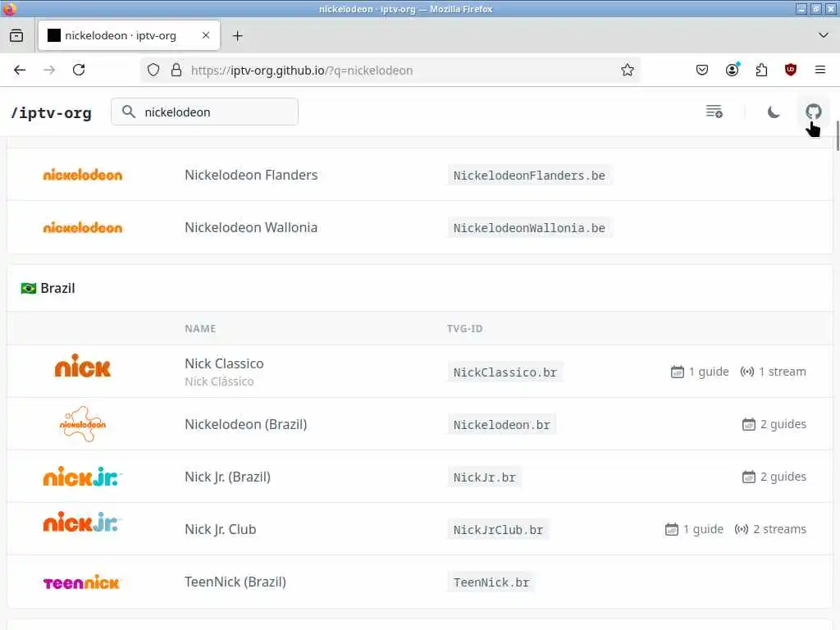Copy NickelodeonWallonia.be TVG-ID
Screen dimensions: 840x630
click(529, 228)
